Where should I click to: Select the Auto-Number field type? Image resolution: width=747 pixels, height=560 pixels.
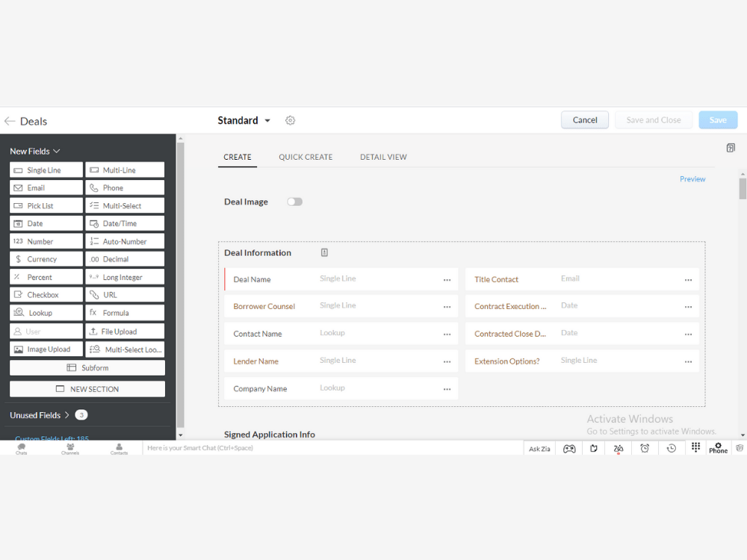[x=125, y=241]
